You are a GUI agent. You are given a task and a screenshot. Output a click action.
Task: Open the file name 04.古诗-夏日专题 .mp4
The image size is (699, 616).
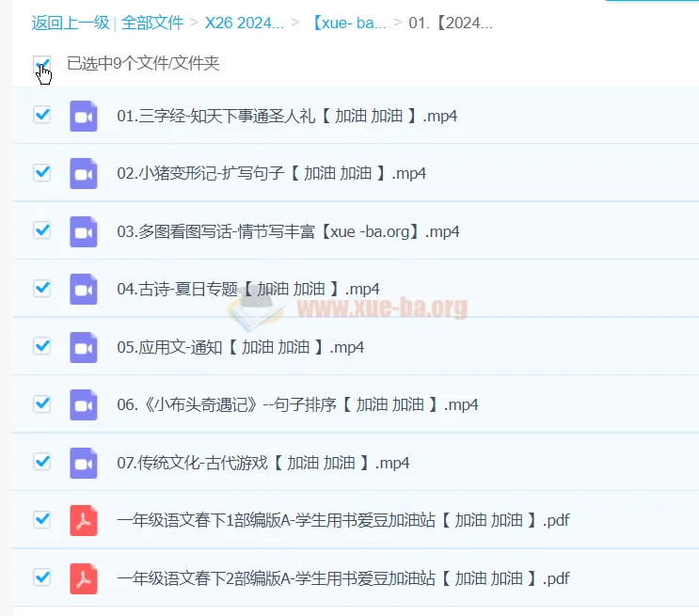click(x=247, y=289)
